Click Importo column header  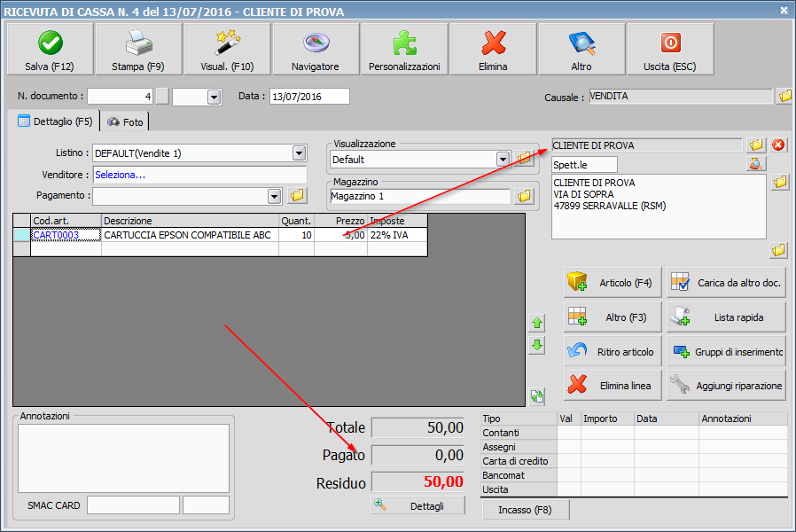tap(608, 419)
